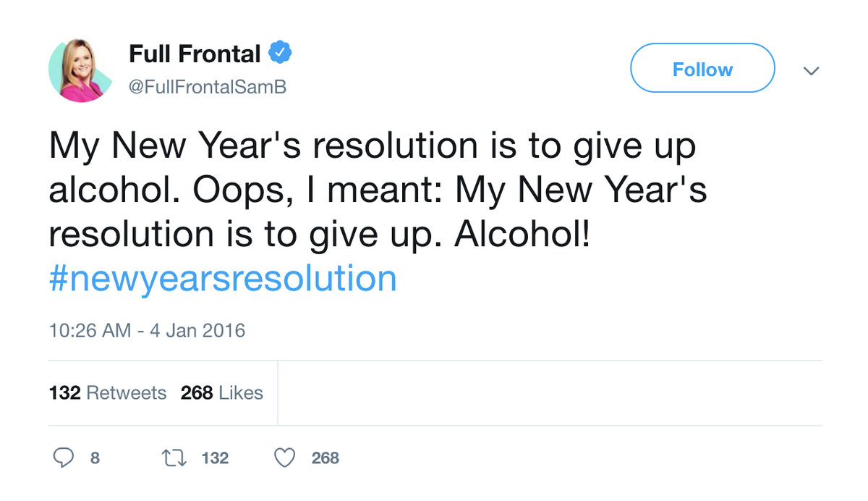
Task: View the 268 Likes list
Action: 221,393
